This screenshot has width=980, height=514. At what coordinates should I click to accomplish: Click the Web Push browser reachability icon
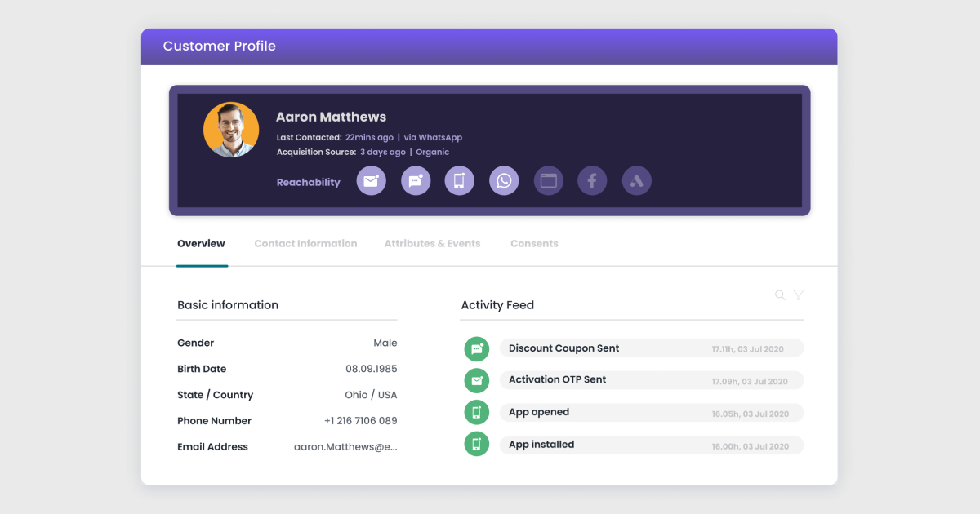pyautogui.click(x=548, y=180)
